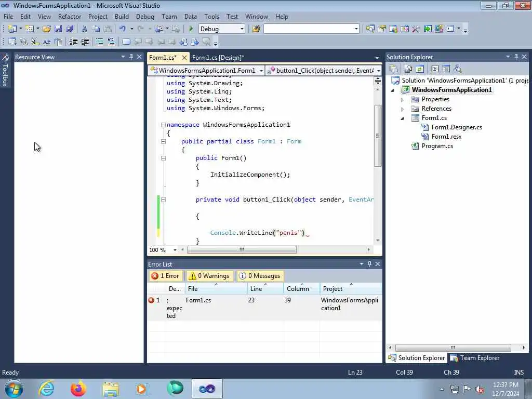Open Internet Explorer from the taskbar
The width and height of the screenshot is (532, 399).
(46, 389)
